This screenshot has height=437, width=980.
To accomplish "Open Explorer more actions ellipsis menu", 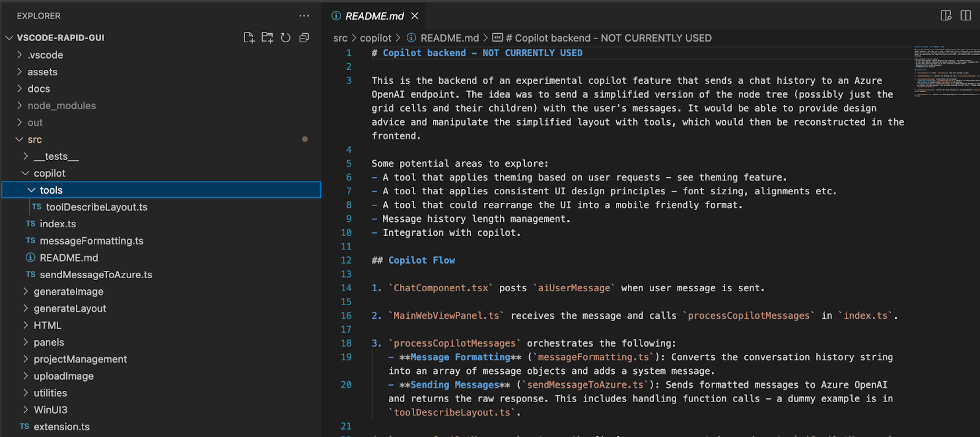I will 304,16.
